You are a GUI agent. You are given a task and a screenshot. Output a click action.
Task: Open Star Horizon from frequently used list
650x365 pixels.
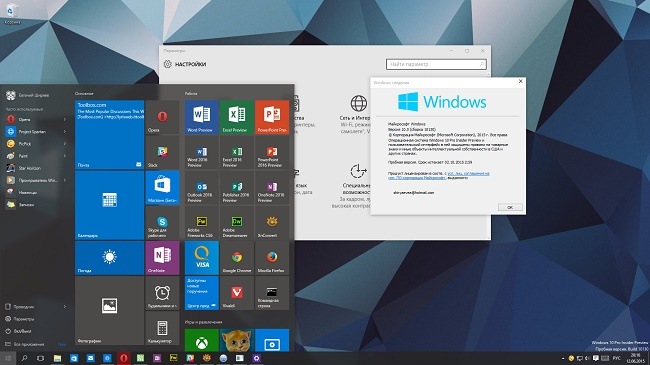click(35, 168)
